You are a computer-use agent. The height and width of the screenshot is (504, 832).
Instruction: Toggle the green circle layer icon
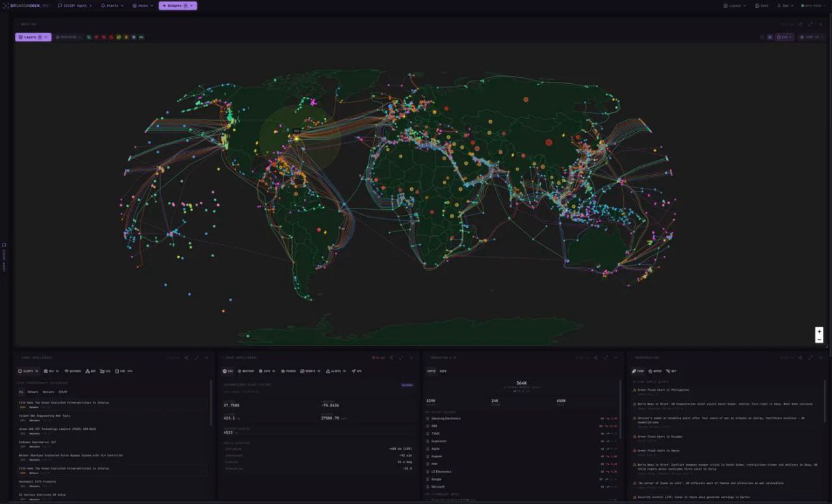(118, 37)
